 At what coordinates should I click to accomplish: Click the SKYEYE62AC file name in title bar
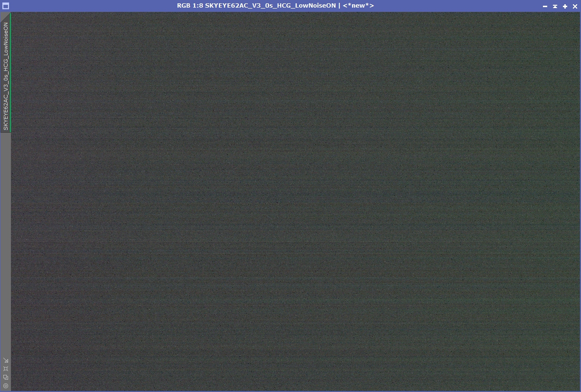pyautogui.click(x=270, y=6)
